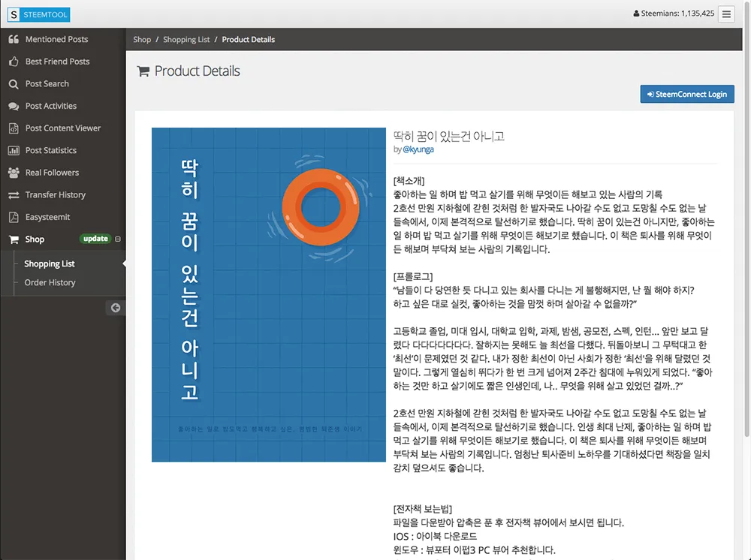Open the hamburger menu at top right
This screenshot has height=560, width=751.
point(726,14)
